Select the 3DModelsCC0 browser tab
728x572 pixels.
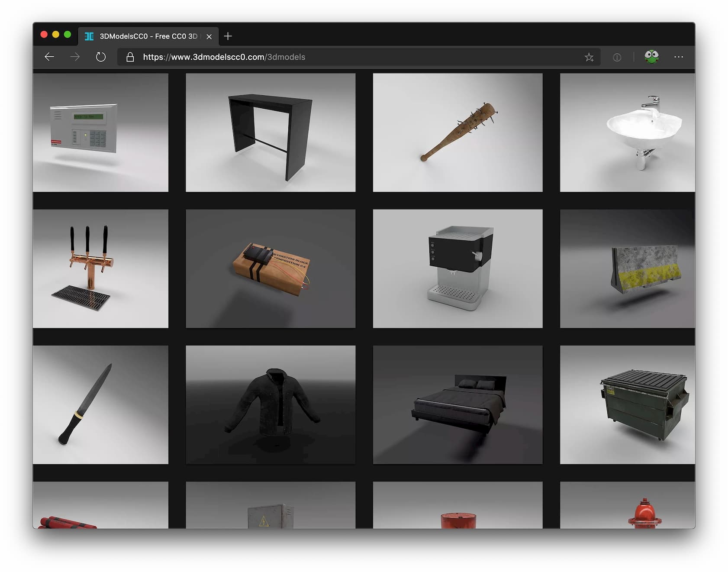click(x=148, y=36)
